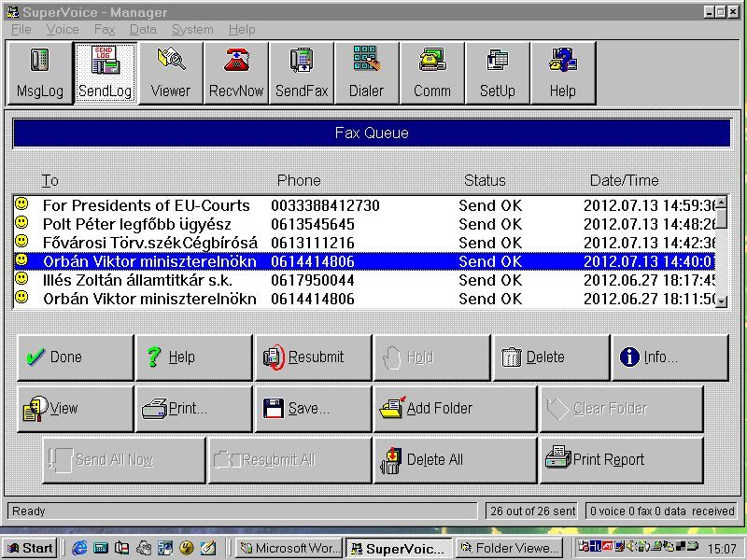Screen dimensions: 747x560
Task: Open the Fax menu
Action: (105, 30)
